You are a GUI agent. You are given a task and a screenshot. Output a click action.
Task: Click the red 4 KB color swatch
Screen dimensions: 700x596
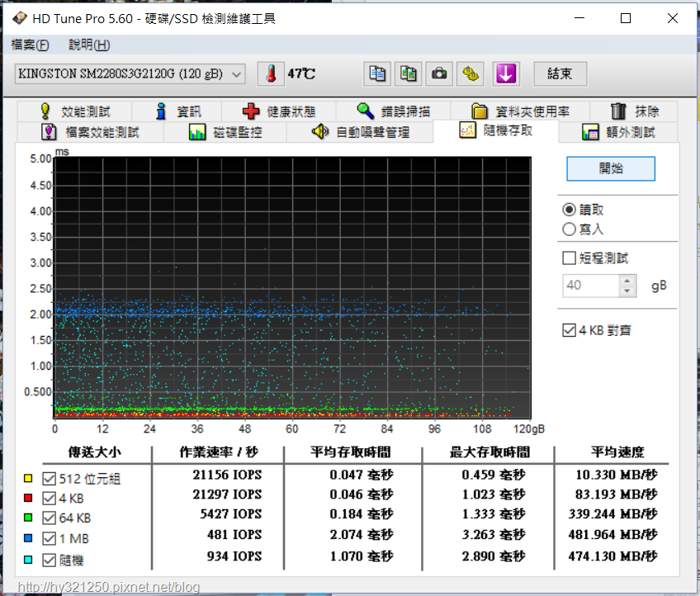[28, 498]
